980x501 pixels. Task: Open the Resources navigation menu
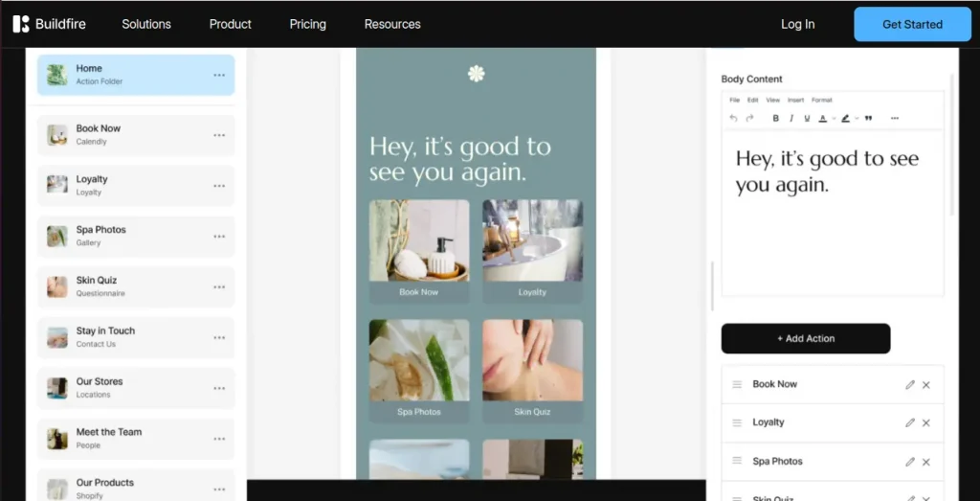click(x=392, y=24)
